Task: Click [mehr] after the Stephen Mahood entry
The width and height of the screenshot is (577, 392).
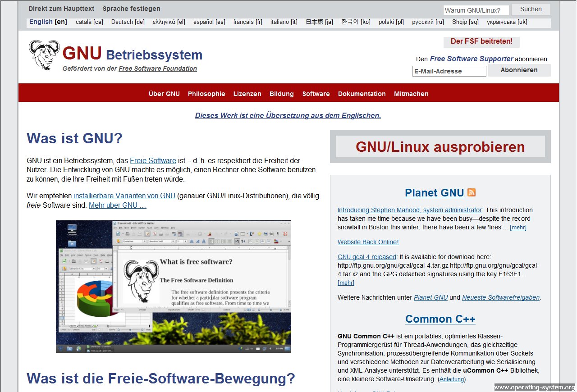Action: pyautogui.click(x=518, y=228)
